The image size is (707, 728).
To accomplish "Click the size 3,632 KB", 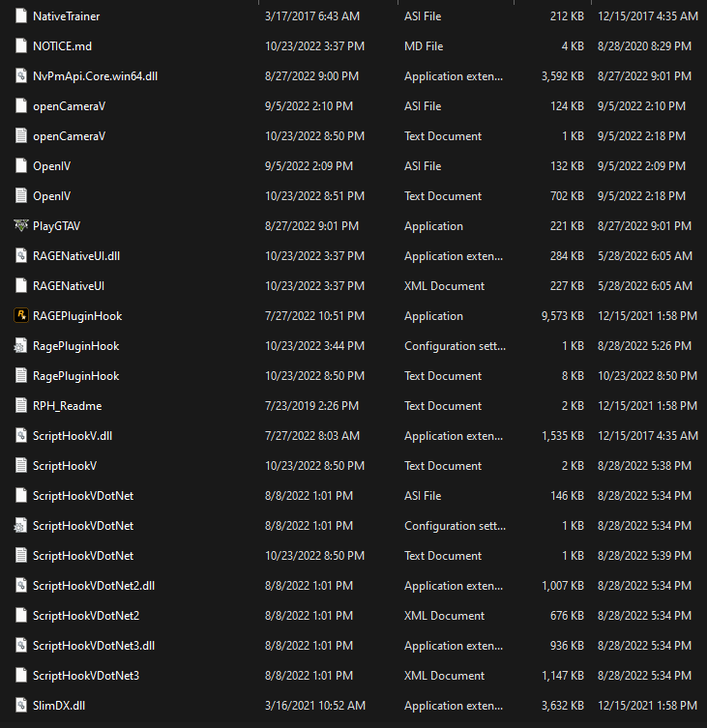I will point(563,705).
